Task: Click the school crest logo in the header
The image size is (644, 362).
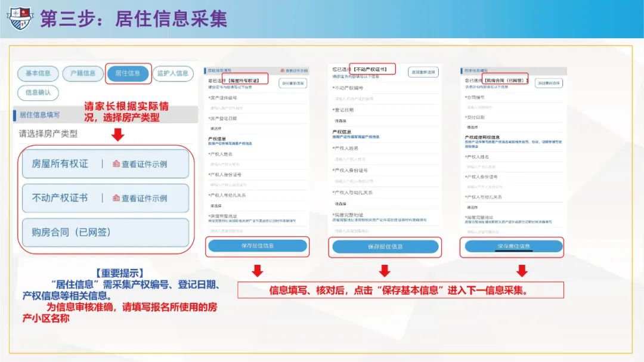Action: [19, 18]
